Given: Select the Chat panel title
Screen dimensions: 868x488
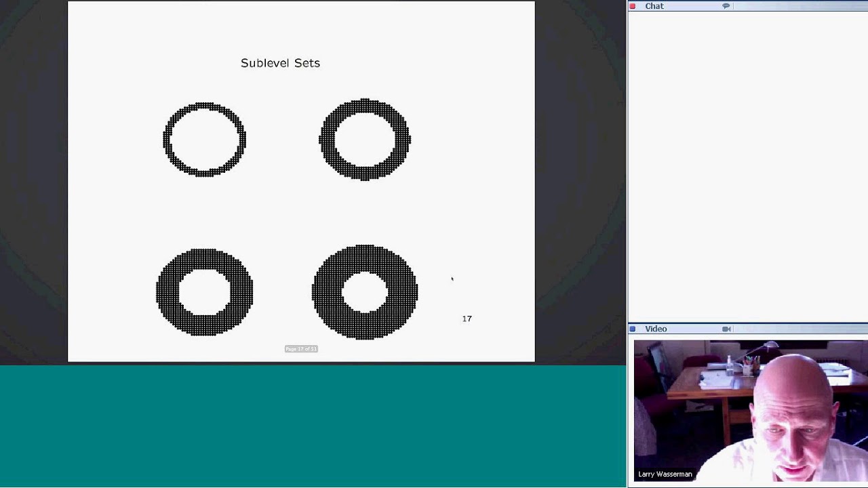Looking at the screenshot, I should click(654, 6).
